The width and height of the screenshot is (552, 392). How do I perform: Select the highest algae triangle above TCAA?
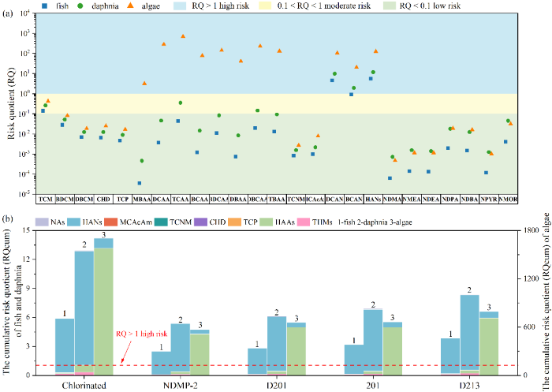[183, 36]
